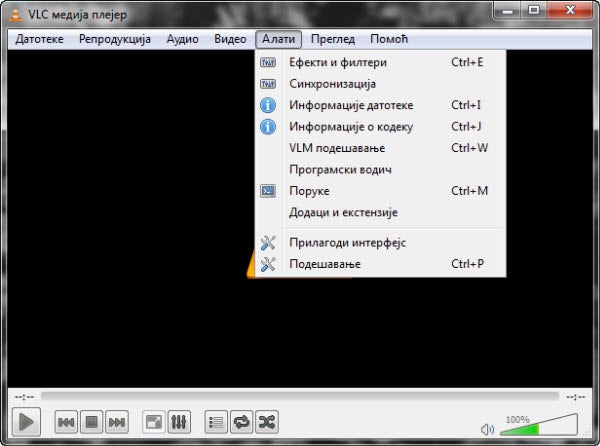Open extended settings equalizer icon

179,422
